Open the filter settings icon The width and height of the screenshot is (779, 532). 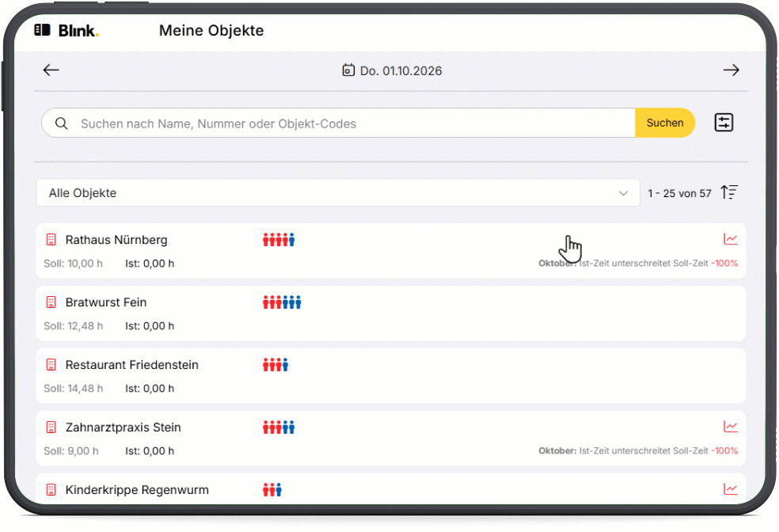click(724, 122)
